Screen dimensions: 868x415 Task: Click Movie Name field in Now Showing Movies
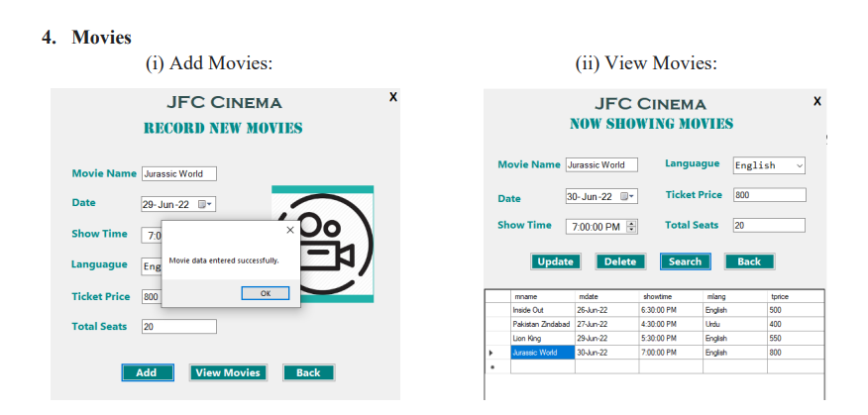[x=601, y=164]
